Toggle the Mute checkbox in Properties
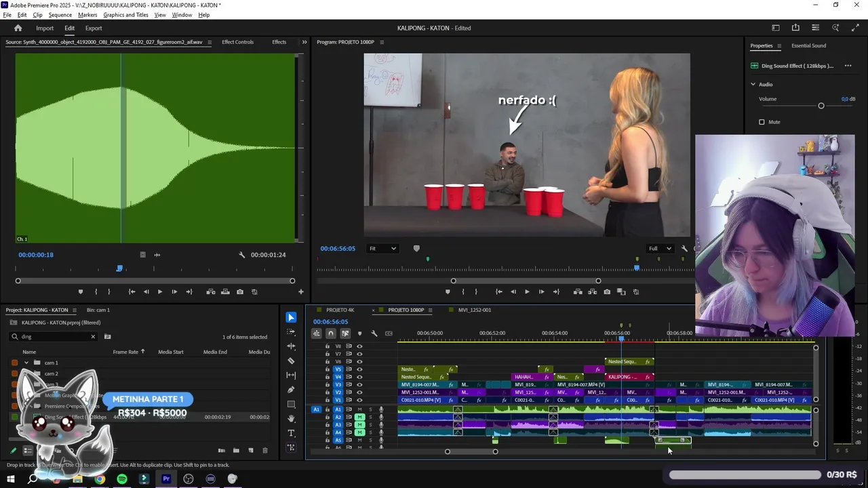This screenshot has height=488, width=868. tap(762, 122)
